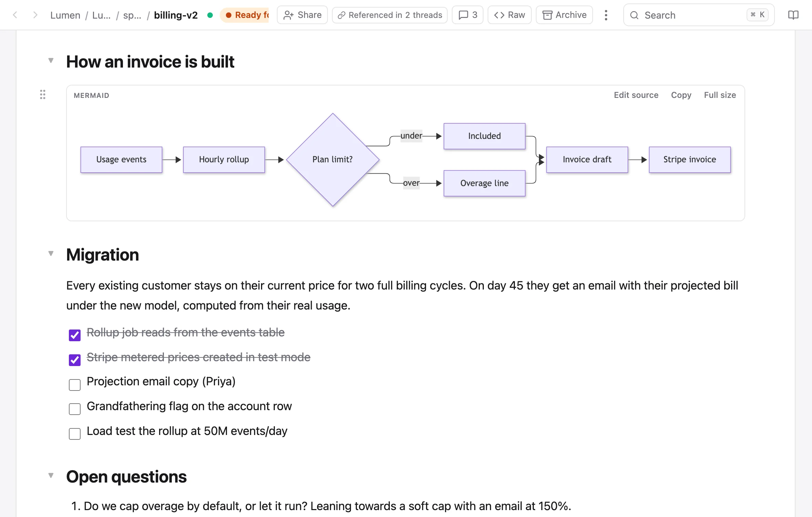Image resolution: width=812 pixels, height=517 pixels.
Task: Click the green status dot beside billing-v2
Action: point(210,15)
